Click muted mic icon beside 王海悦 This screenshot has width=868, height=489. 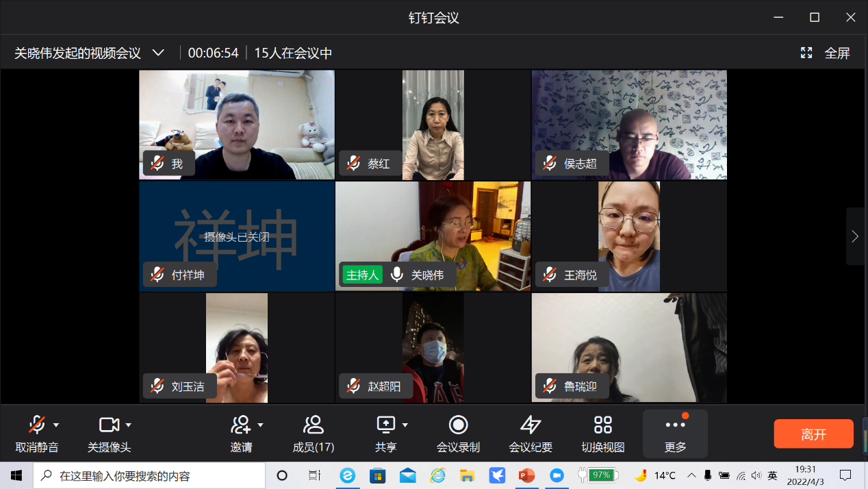(550, 275)
